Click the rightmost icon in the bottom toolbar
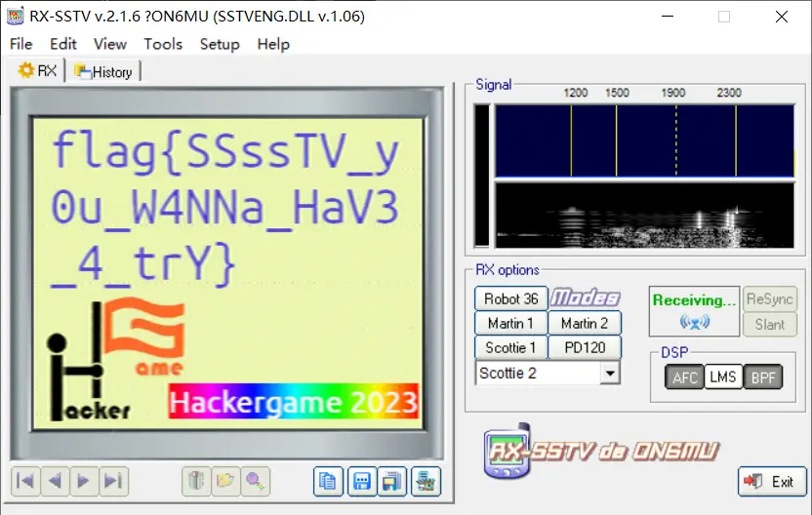 (x=426, y=480)
